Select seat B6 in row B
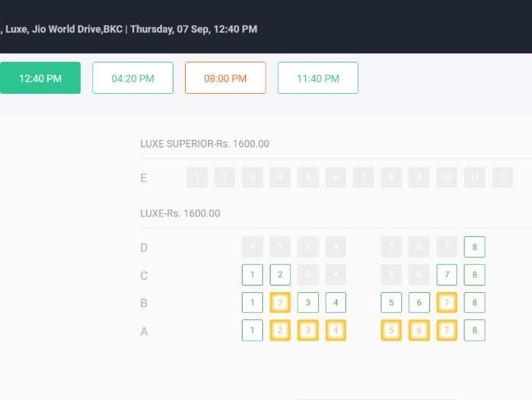Screen dimensions: 532x400 coord(419,303)
